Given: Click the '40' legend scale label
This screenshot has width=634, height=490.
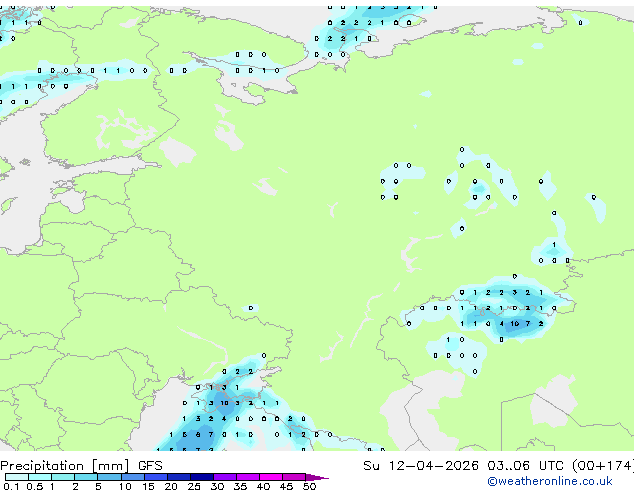Looking at the screenshot, I should tap(264, 486).
